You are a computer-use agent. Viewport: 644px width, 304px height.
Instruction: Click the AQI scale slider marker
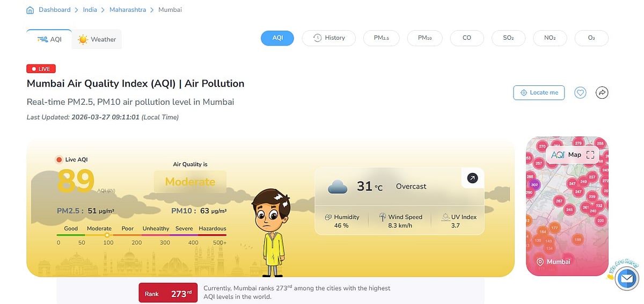107,235
